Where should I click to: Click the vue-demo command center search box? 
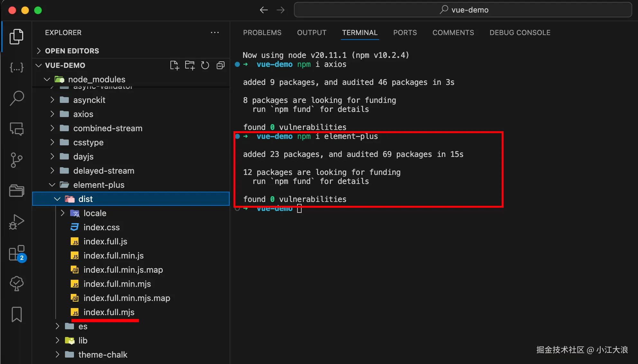463,10
